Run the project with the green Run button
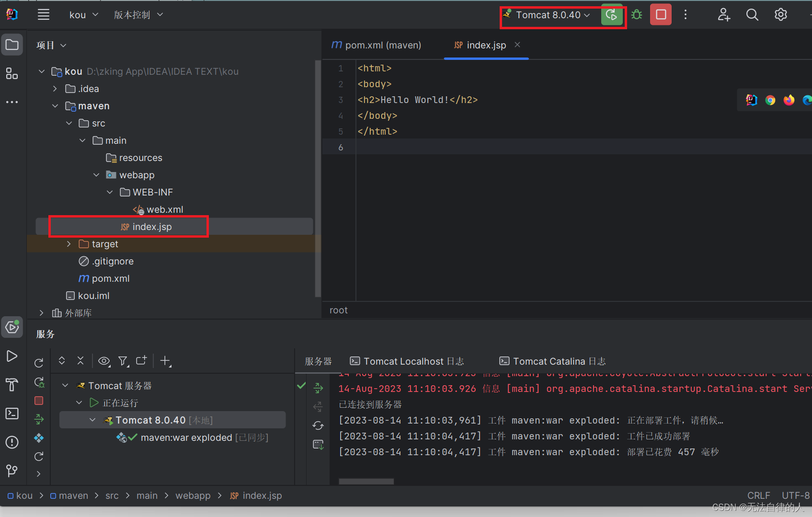The image size is (812, 517). 612,14
